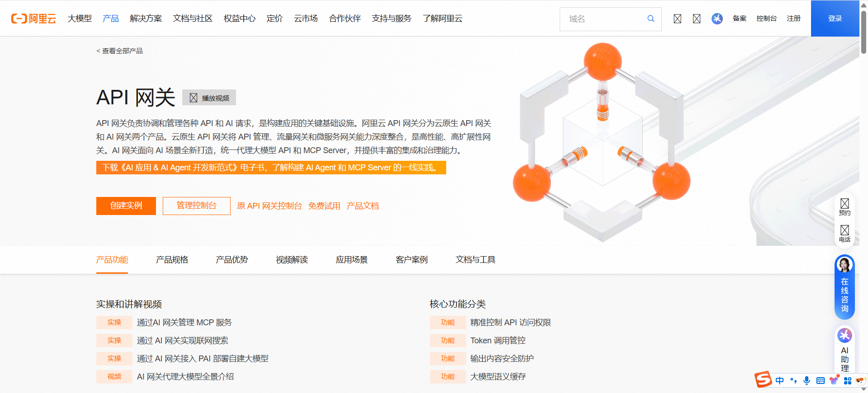Open 精准控制 API 访问权限 link
The image size is (868, 393).
coord(510,323)
